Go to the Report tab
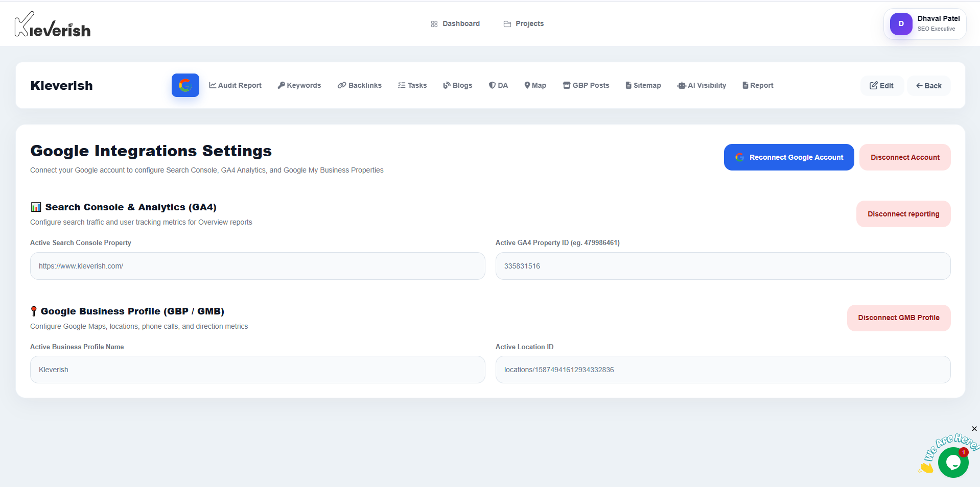This screenshot has height=487, width=980. click(x=758, y=85)
